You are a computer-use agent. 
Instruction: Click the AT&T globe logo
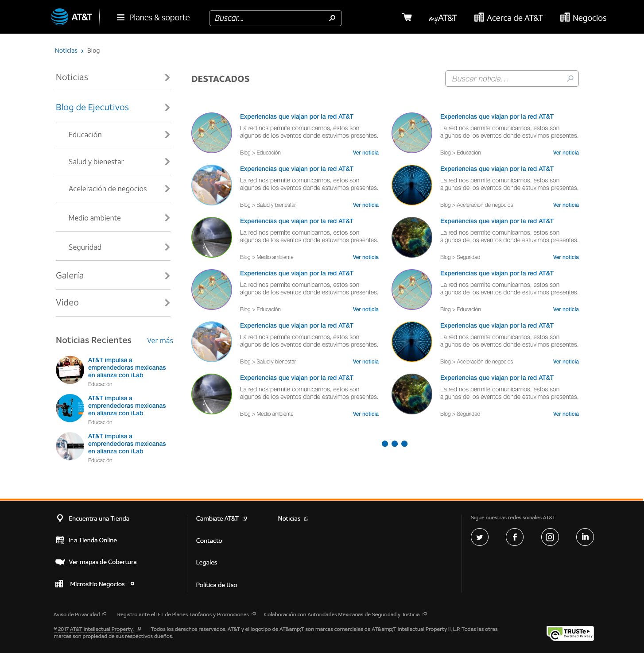(60, 17)
